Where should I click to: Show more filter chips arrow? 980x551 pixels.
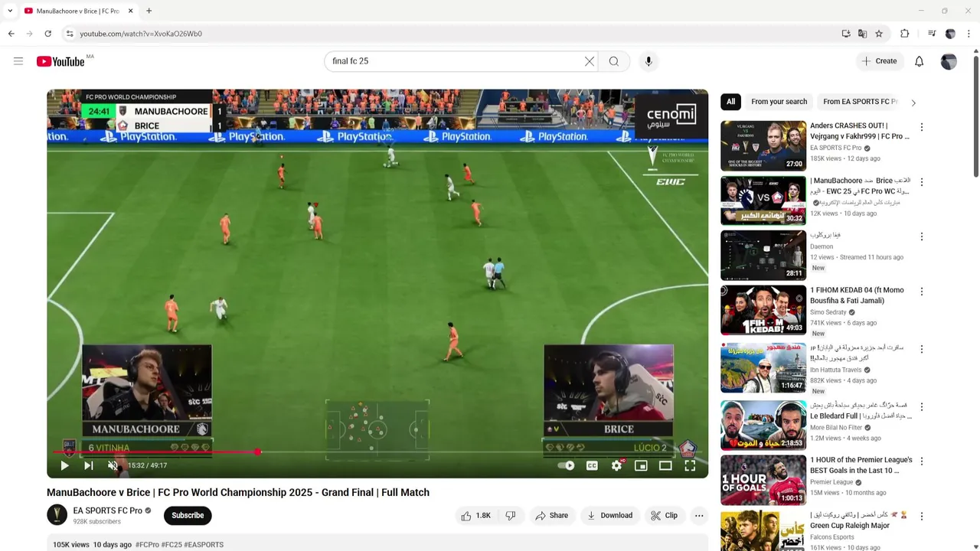[x=913, y=103]
